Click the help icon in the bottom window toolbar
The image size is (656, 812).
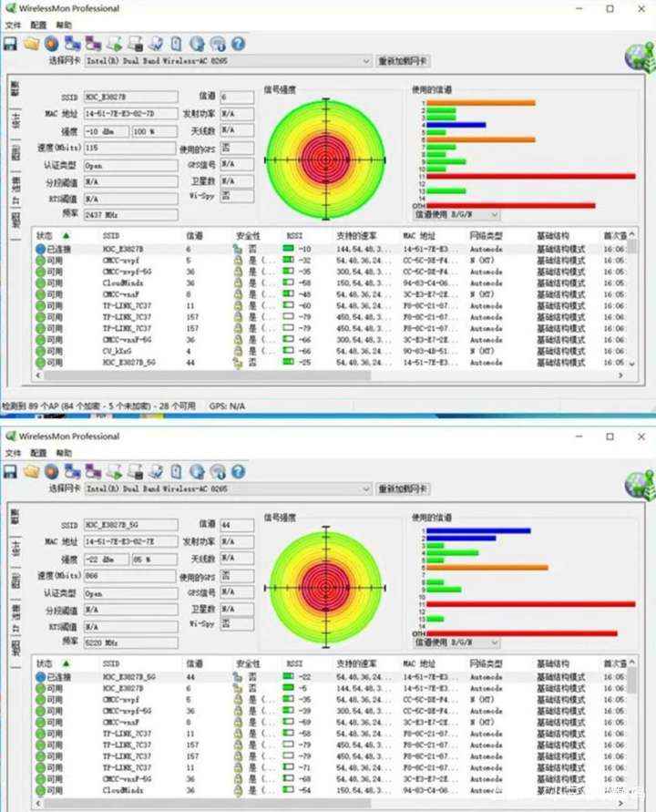click(x=238, y=471)
